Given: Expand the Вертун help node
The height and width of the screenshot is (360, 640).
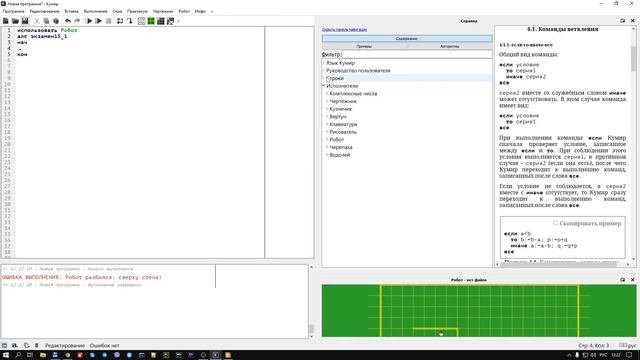Looking at the screenshot, I should tap(327, 117).
